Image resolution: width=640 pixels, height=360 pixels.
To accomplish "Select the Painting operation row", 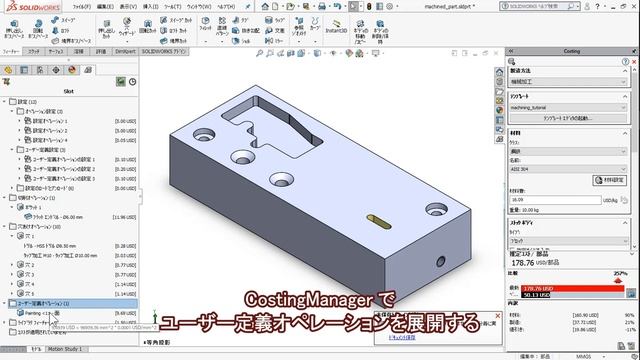I will click(x=76, y=313).
